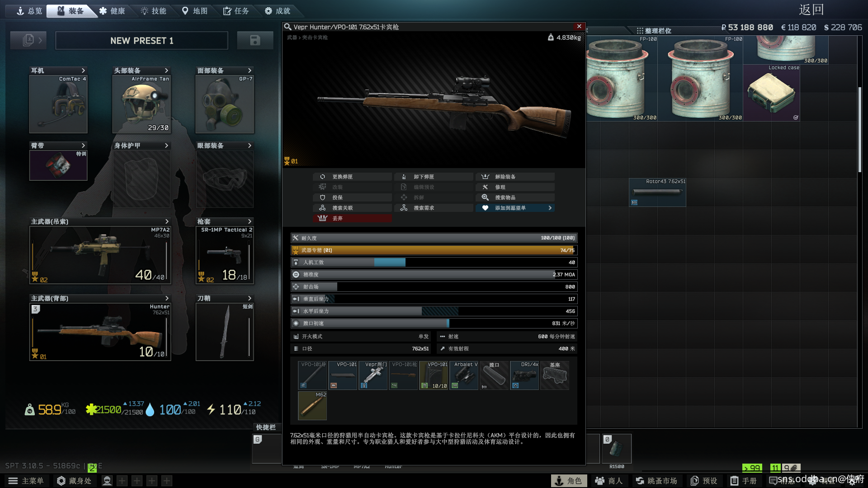Open the 预设 presets button
The width and height of the screenshot is (868, 488).
pyautogui.click(x=704, y=481)
